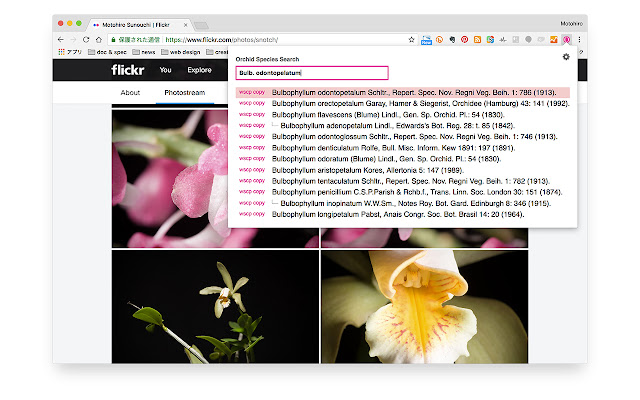The height and width of the screenshot is (400, 640).
Task: Select result 'Bulbophyllum tentaculatum Schltr.'
Action: coord(411,181)
